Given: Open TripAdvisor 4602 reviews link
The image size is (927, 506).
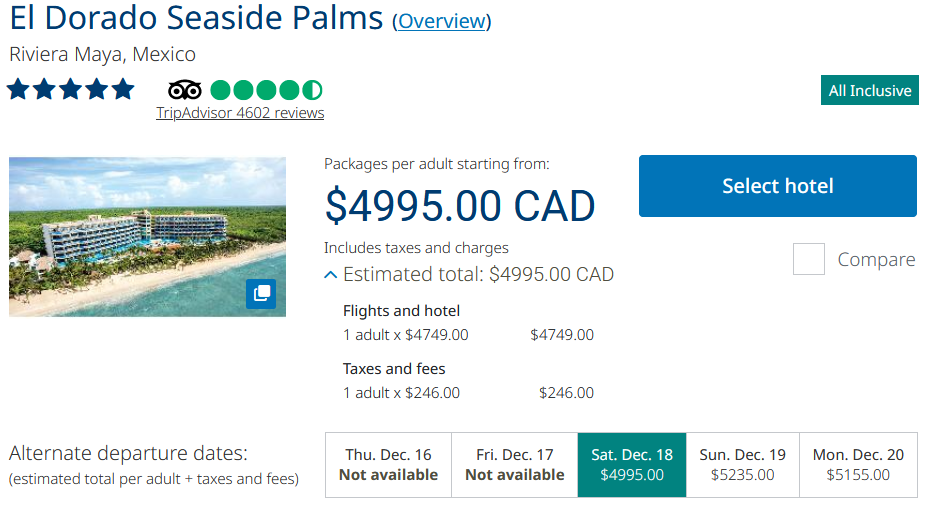Looking at the screenshot, I should click(x=240, y=113).
